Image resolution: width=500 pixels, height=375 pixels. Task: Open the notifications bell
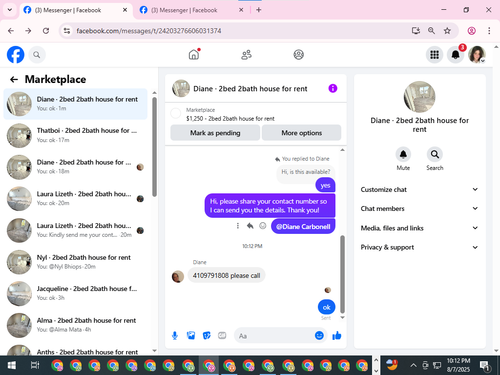pyautogui.click(x=456, y=55)
